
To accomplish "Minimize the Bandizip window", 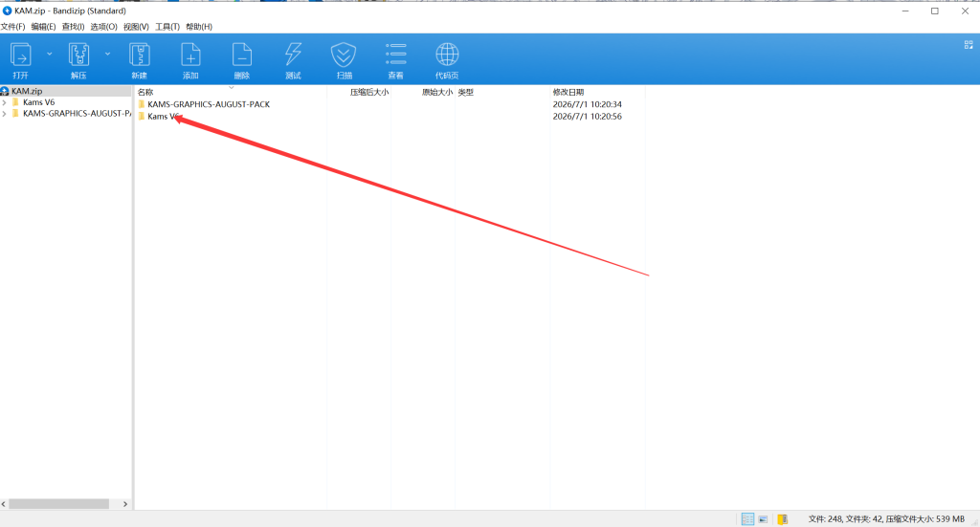I will [905, 11].
